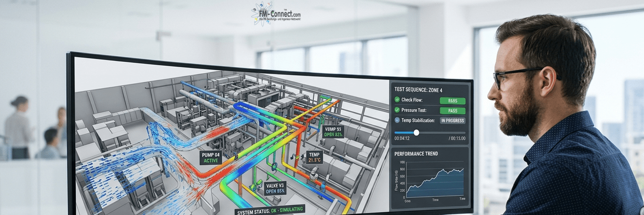Image resolution: width=644 pixels, height=215 pixels.
Task: Click the label above TEMP reading 82%
Action: point(333,132)
